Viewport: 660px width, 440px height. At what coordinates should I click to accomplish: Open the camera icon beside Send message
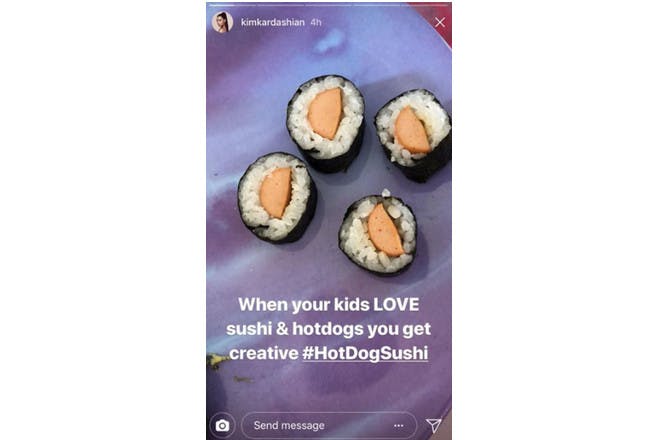pos(222,426)
